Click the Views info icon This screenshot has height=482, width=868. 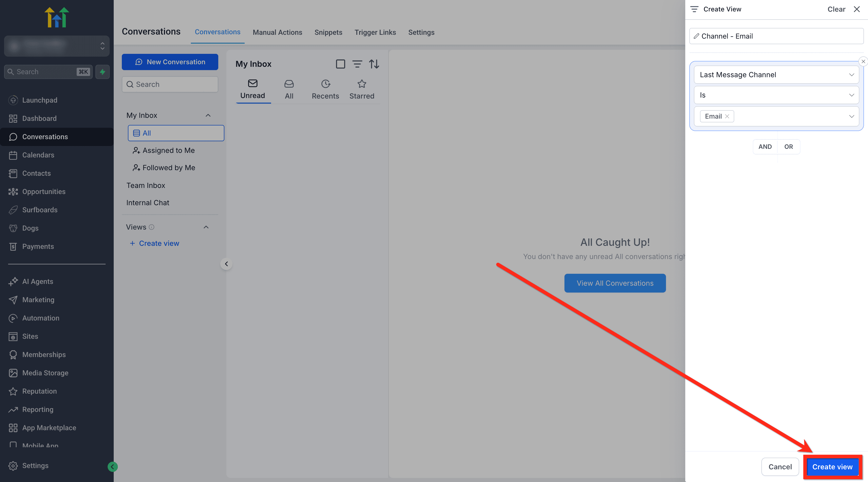click(x=152, y=227)
